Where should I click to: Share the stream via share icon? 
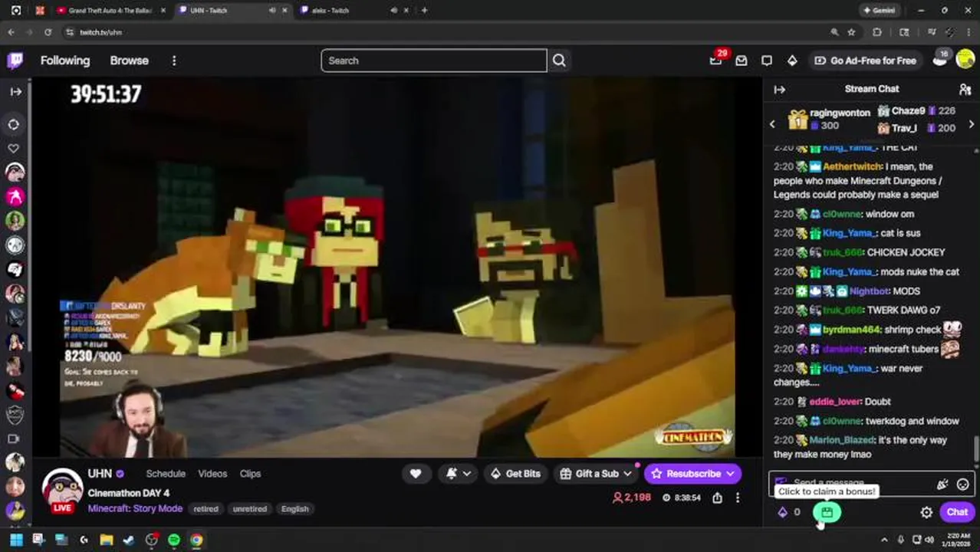(717, 498)
